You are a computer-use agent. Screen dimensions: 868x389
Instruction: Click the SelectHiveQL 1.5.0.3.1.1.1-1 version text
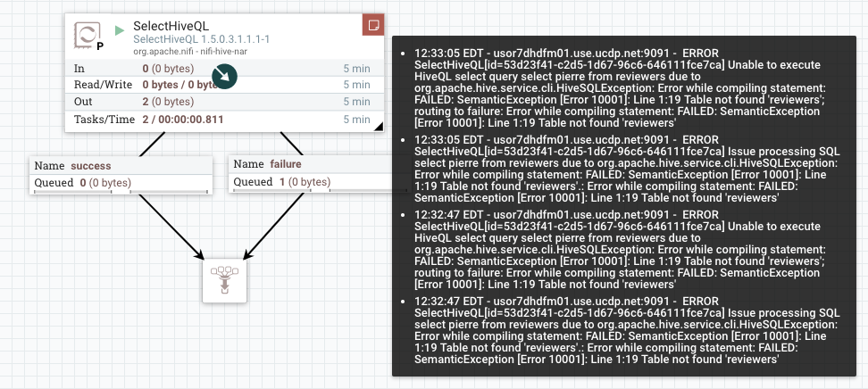pyautogui.click(x=202, y=40)
